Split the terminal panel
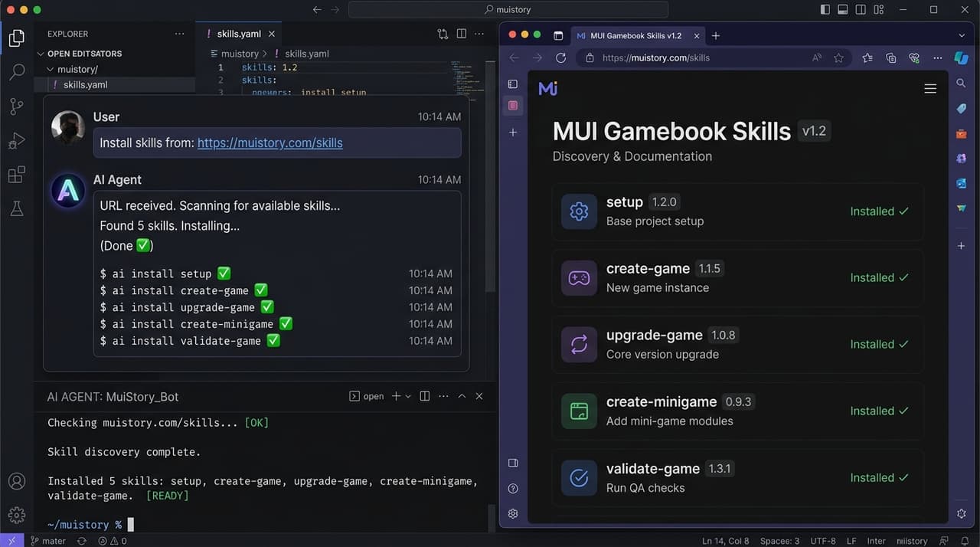 [425, 396]
